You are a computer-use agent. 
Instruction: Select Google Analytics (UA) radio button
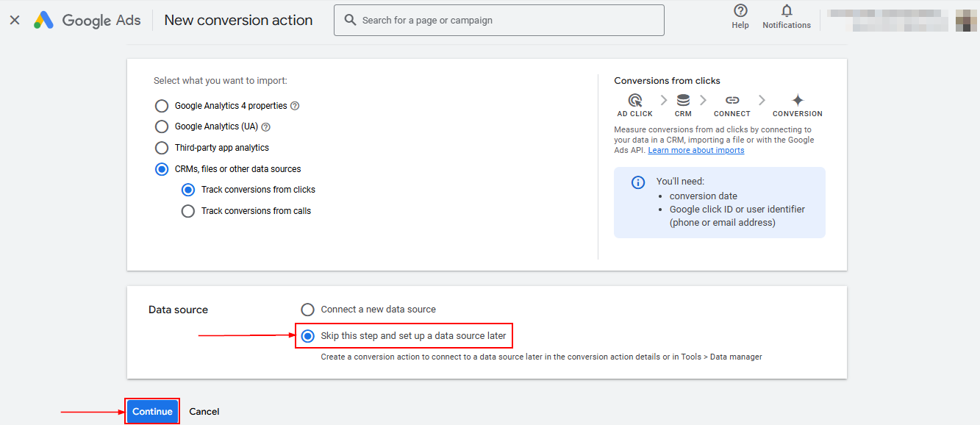162,126
